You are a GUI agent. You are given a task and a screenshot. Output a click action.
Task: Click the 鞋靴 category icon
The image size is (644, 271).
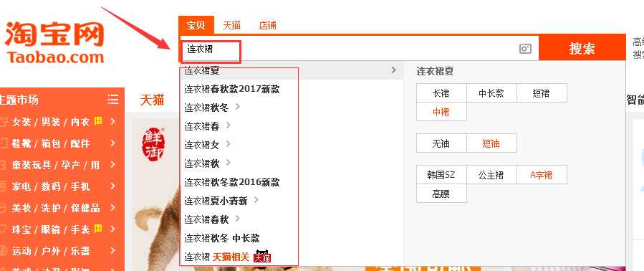coord(4,143)
